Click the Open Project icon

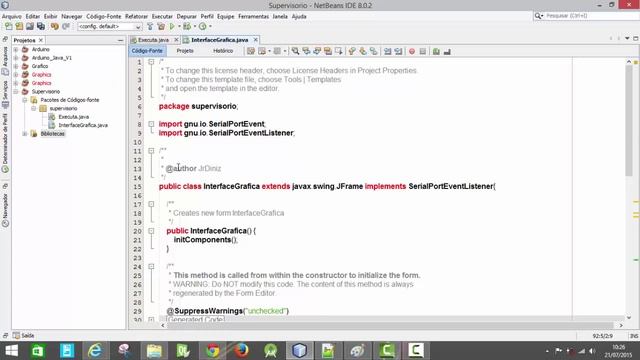30,27
